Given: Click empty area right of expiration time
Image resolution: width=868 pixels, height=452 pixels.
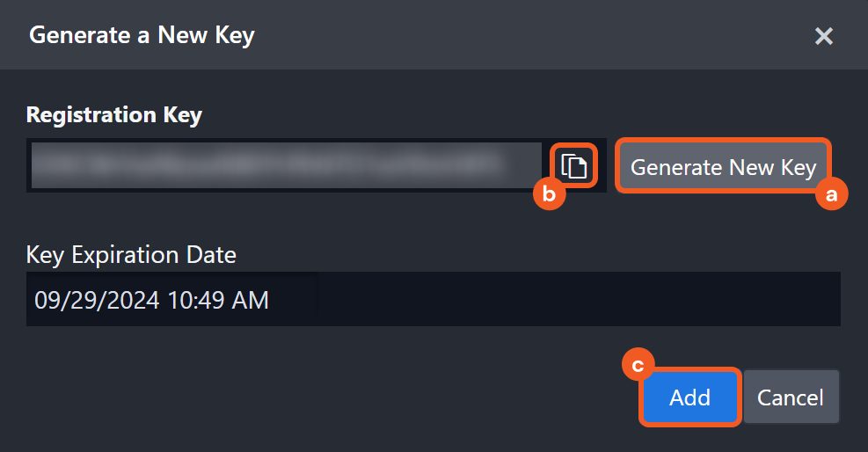Looking at the screenshot, I should tap(572, 300).
